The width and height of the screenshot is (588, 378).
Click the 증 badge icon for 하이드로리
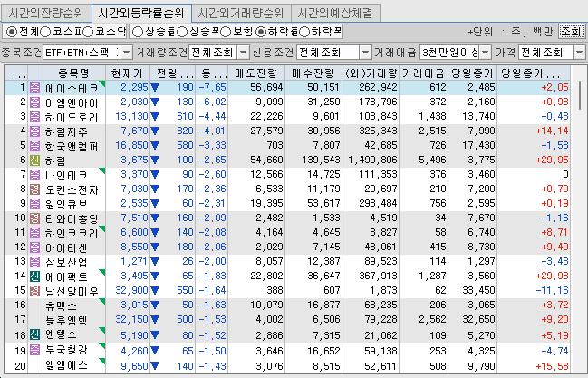tap(34, 117)
